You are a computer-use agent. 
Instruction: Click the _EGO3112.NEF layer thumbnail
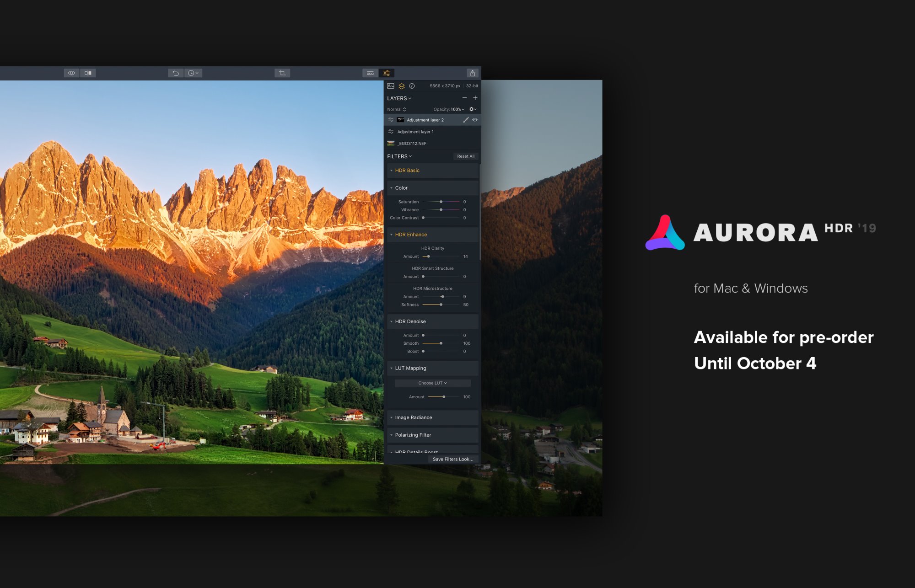(x=391, y=144)
